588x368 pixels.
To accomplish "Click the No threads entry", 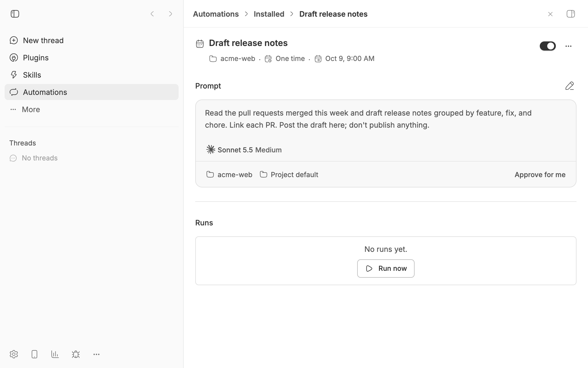I will click(34, 158).
